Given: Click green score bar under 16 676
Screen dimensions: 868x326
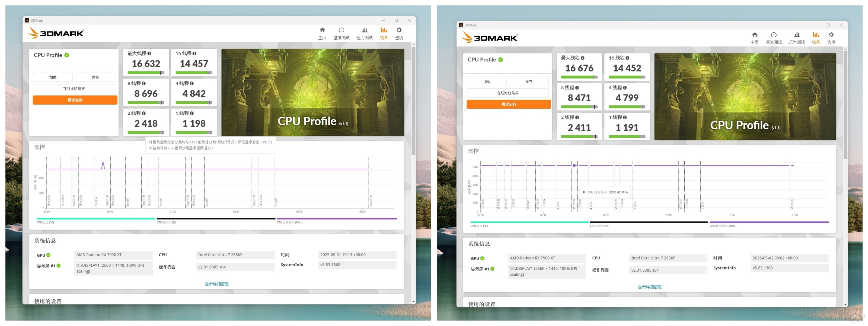Looking at the screenshot, I should [x=579, y=77].
